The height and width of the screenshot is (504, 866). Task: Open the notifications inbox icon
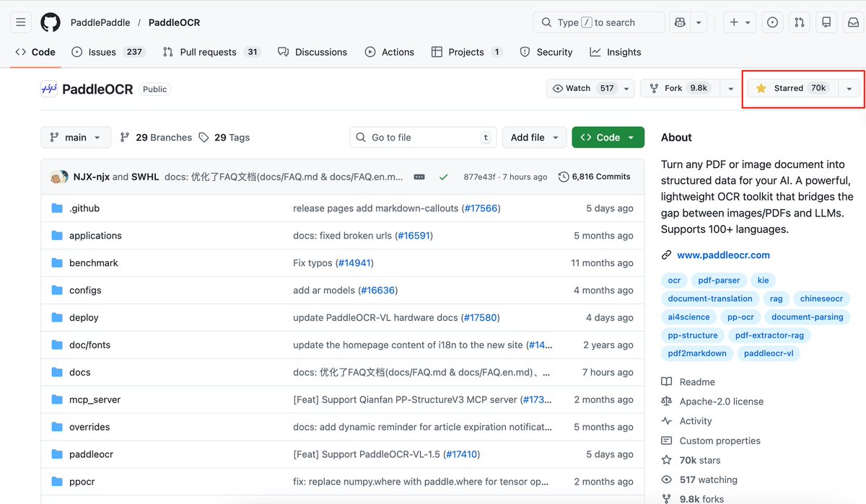[x=853, y=22]
